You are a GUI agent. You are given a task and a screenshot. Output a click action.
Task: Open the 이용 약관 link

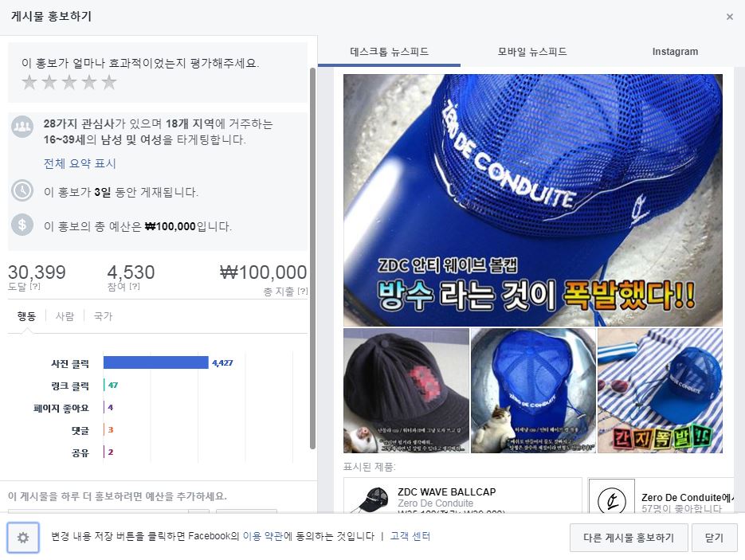(263, 536)
